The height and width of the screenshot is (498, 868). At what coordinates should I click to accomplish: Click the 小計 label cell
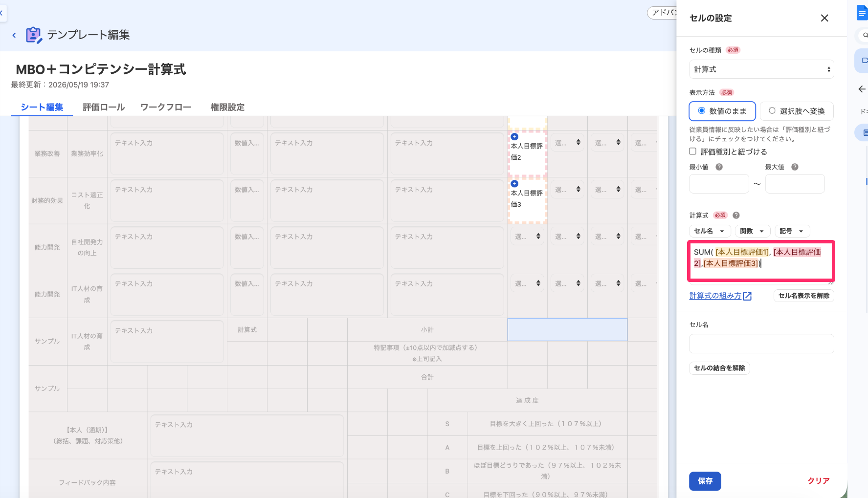[x=427, y=330]
